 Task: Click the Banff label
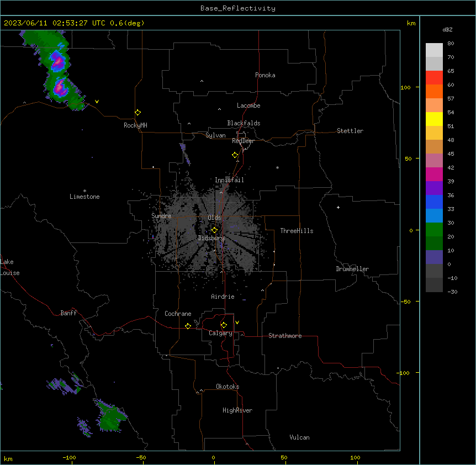(68, 313)
